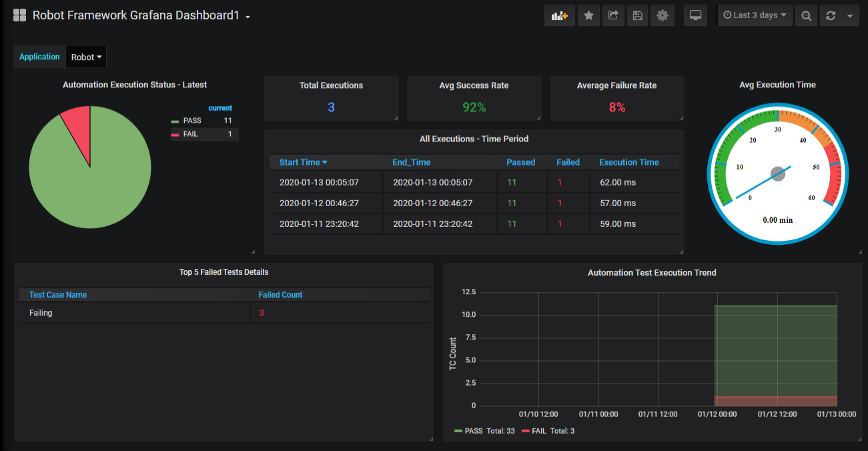
Task: Open the Robot application dropdown
Action: 86,57
